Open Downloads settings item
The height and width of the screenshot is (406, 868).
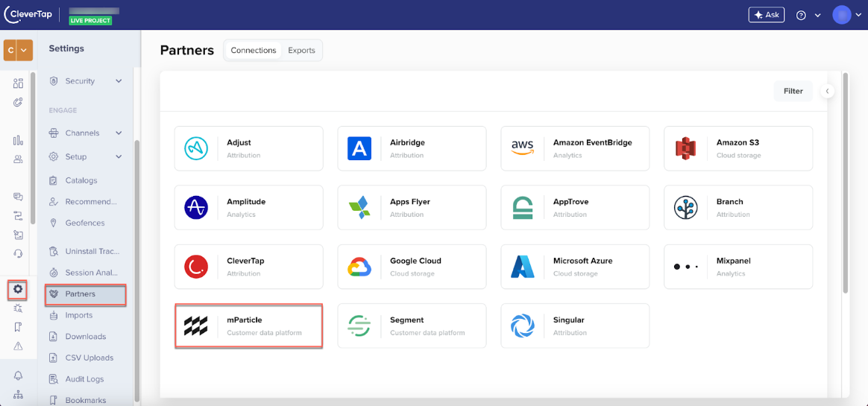85,336
